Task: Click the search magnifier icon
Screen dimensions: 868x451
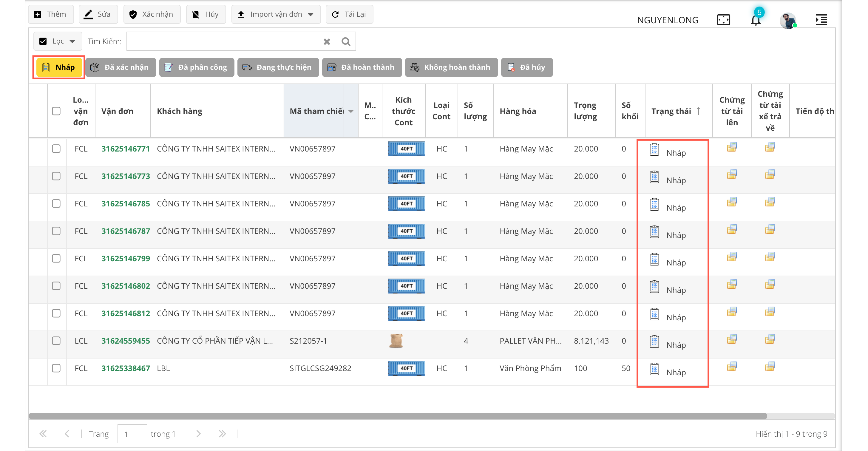Action: 346,41
